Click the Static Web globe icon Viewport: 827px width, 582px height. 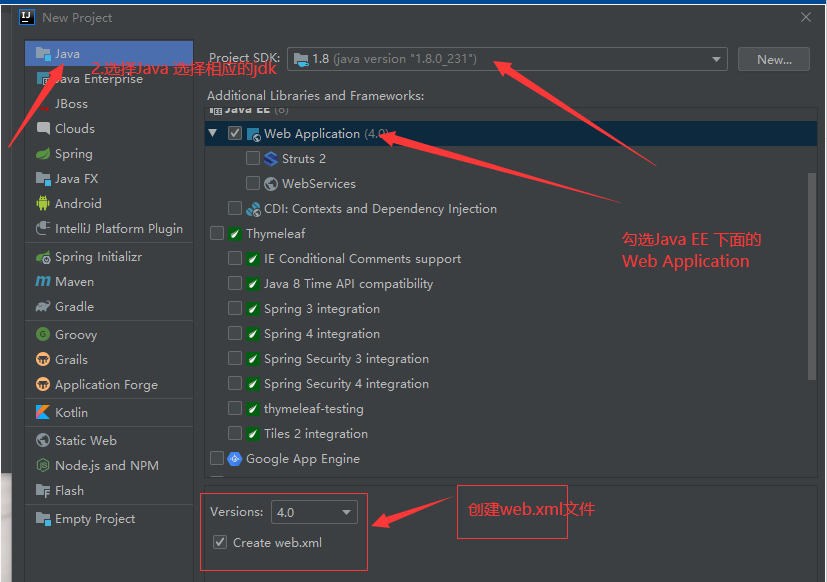coord(43,440)
